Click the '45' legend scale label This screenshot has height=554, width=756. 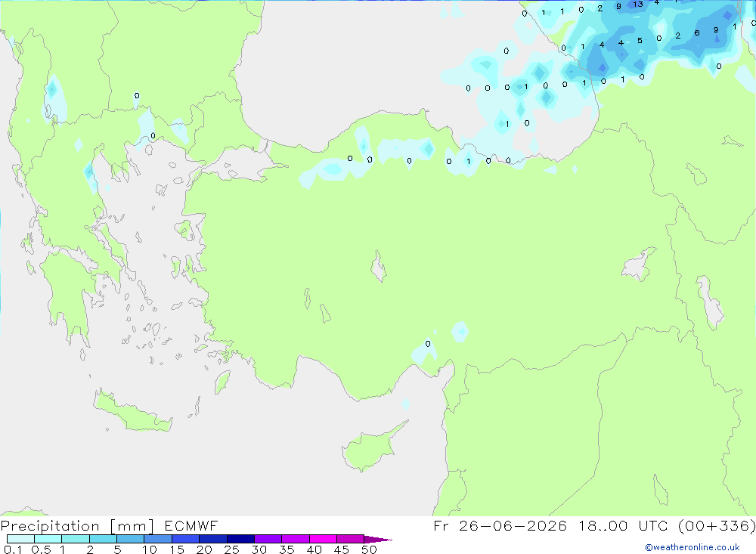[342, 549]
